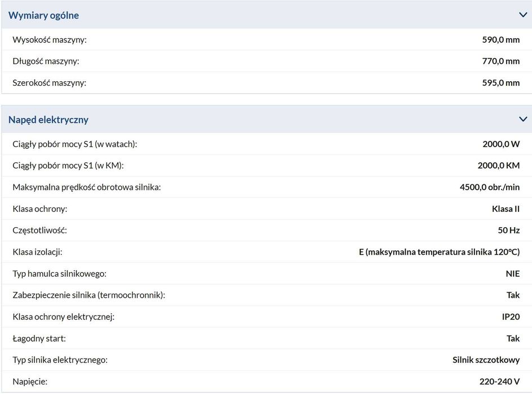Collapse the Napęd elektryczny section chevron
The image size is (532, 394).
coord(522,119)
